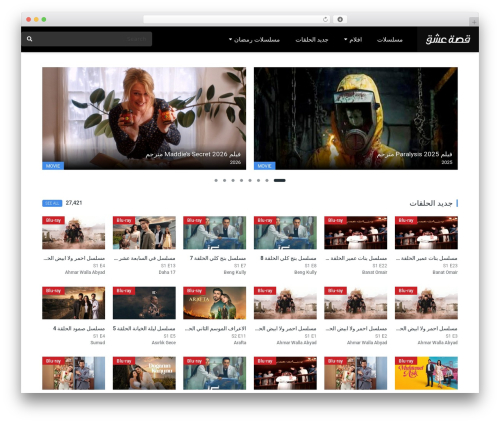Click the 2026 year on Maddie's Secret slide
Screen dimensions: 500x423
235,162
